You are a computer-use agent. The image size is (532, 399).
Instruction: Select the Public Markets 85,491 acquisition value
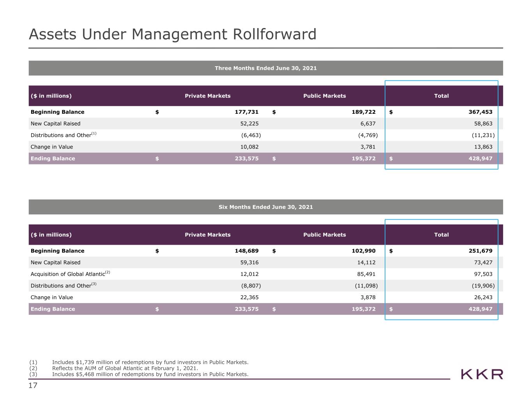(366, 274)
